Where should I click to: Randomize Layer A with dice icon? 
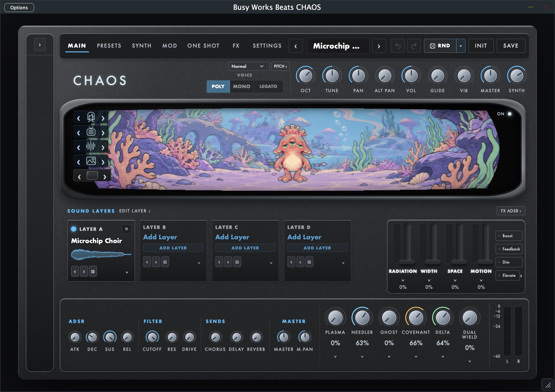click(x=93, y=272)
